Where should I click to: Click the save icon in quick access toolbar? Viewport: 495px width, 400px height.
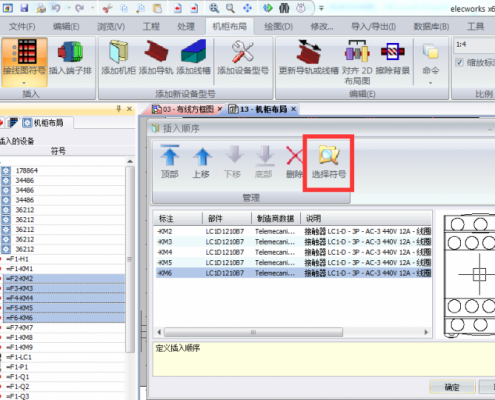point(24,8)
